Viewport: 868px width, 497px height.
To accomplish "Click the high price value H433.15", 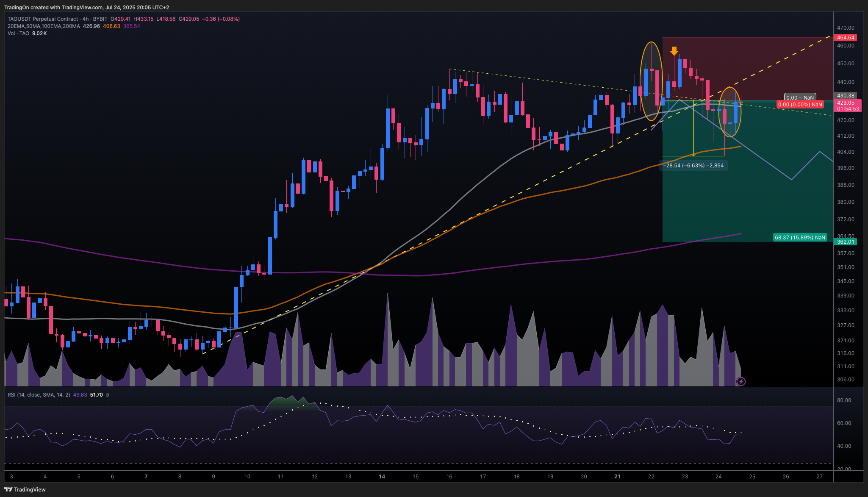I will click(x=144, y=19).
